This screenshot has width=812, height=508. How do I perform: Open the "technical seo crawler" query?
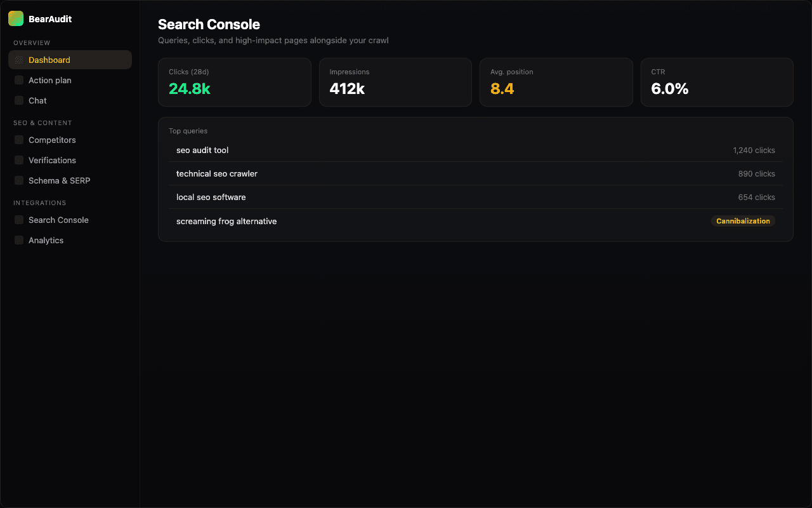476,174
